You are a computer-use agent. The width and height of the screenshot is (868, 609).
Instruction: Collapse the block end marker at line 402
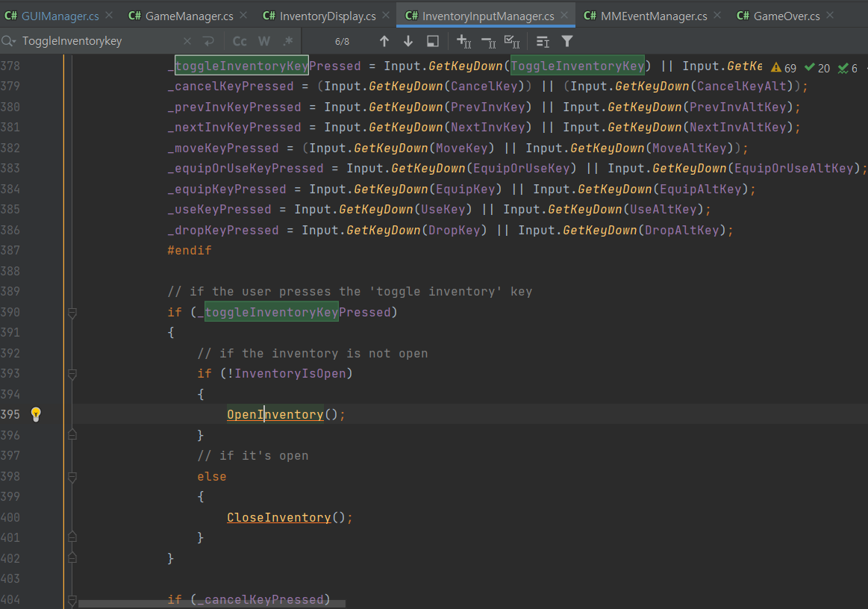tap(72, 558)
